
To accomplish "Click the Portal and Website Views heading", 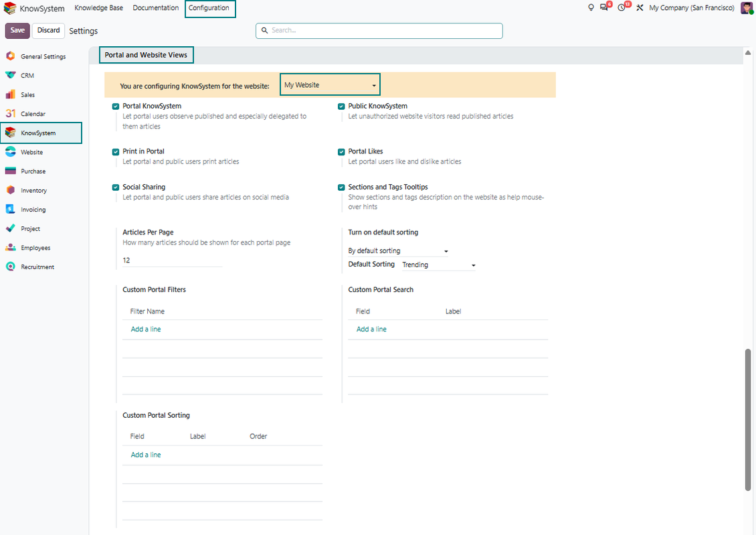I will (x=146, y=55).
